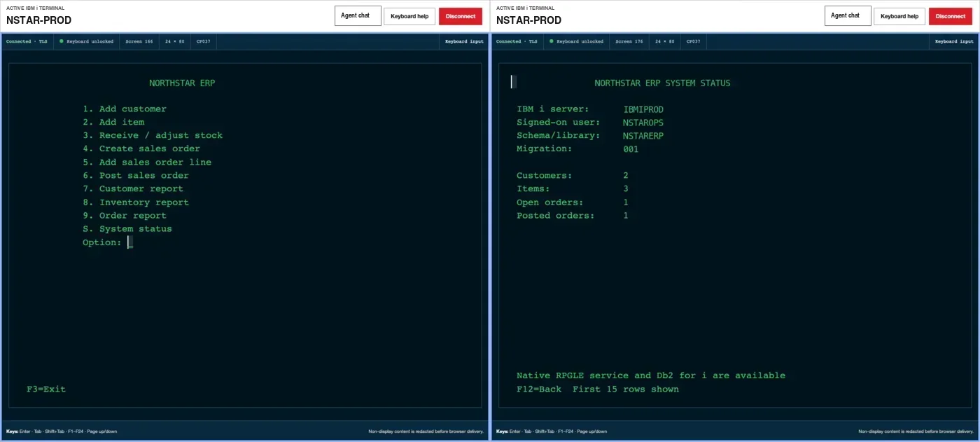Open Agent chat in right terminal panel

848,15
